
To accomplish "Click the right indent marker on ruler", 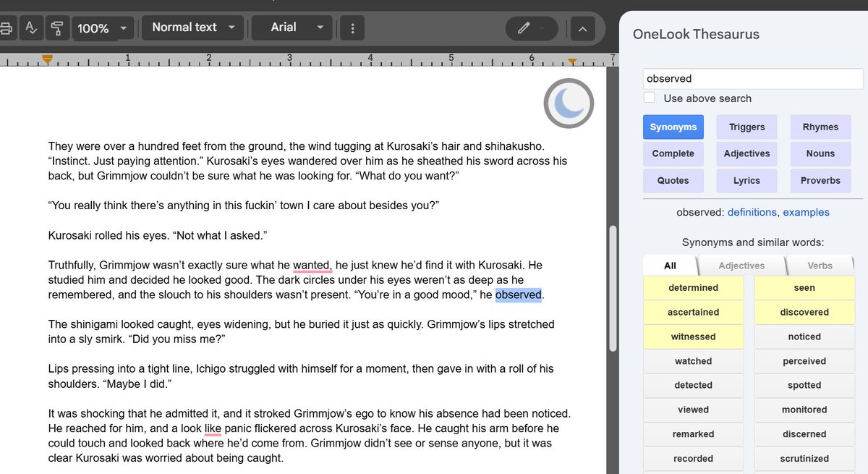I will [572, 61].
